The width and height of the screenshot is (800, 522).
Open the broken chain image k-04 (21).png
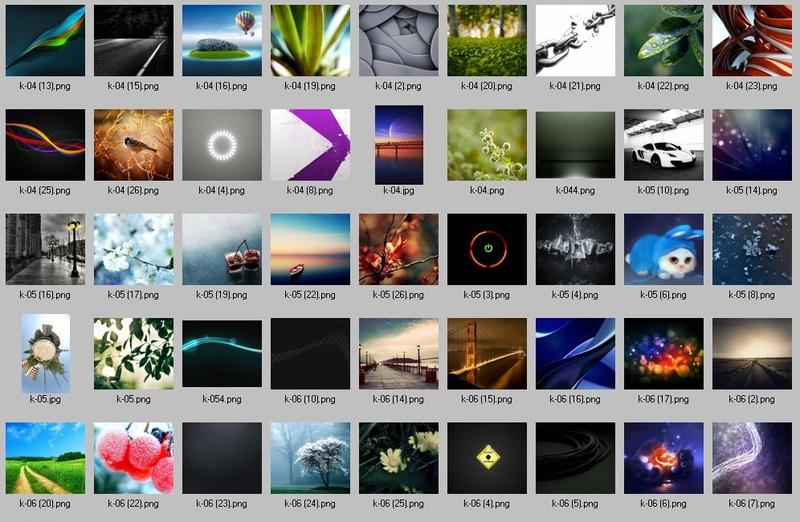(x=575, y=40)
